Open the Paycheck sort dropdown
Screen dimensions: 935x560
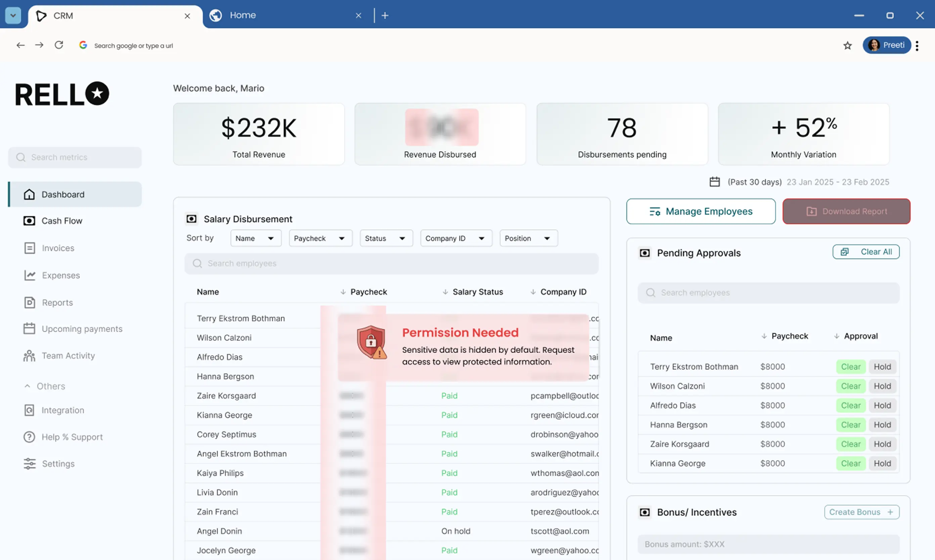coord(320,238)
